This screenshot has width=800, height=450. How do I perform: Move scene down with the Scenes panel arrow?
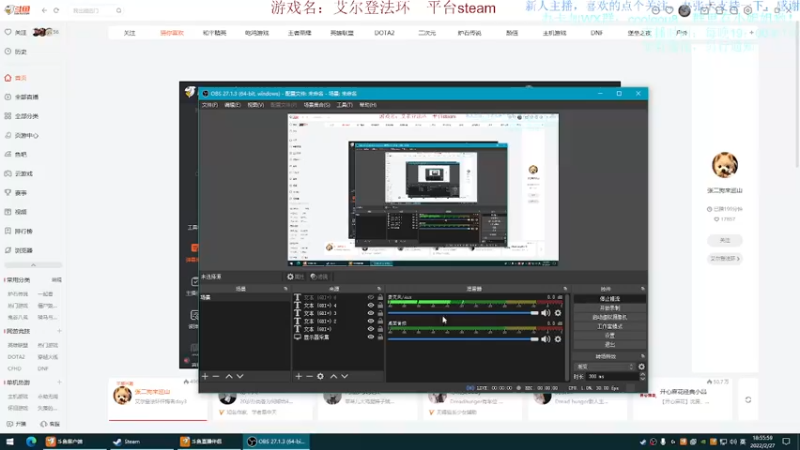click(x=240, y=377)
